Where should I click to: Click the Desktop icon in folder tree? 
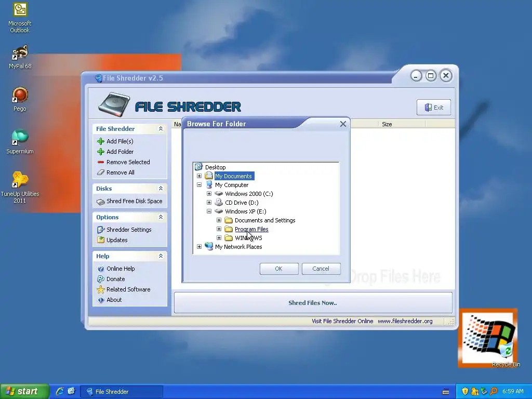click(198, 167)
